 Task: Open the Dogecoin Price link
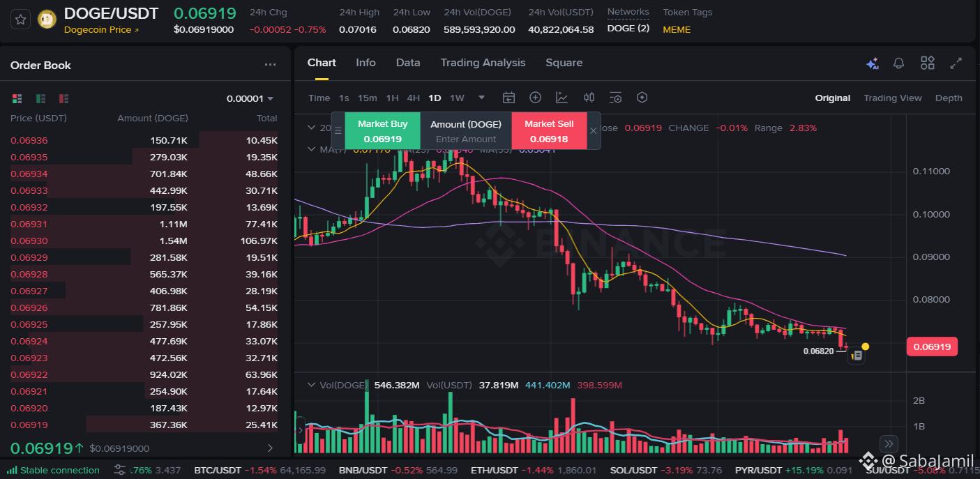pyautogui.click(x=101, y=30)
